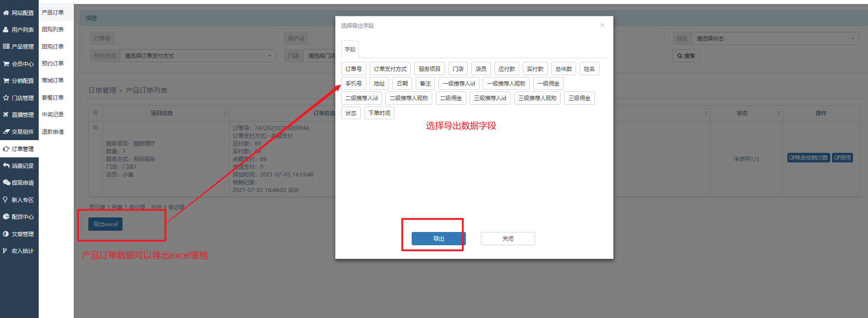Open the 请选择订单支付方式 dropdown
This screenshot has height=318, width=868.
coord(198,56)
